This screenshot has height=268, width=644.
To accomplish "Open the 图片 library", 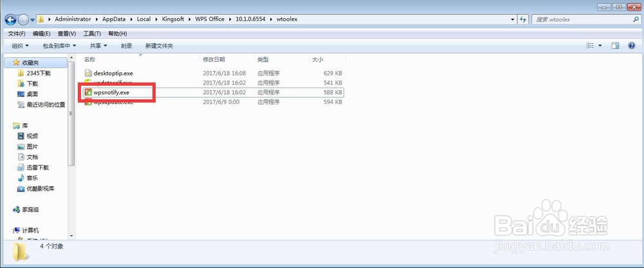I will click(32, 147).
